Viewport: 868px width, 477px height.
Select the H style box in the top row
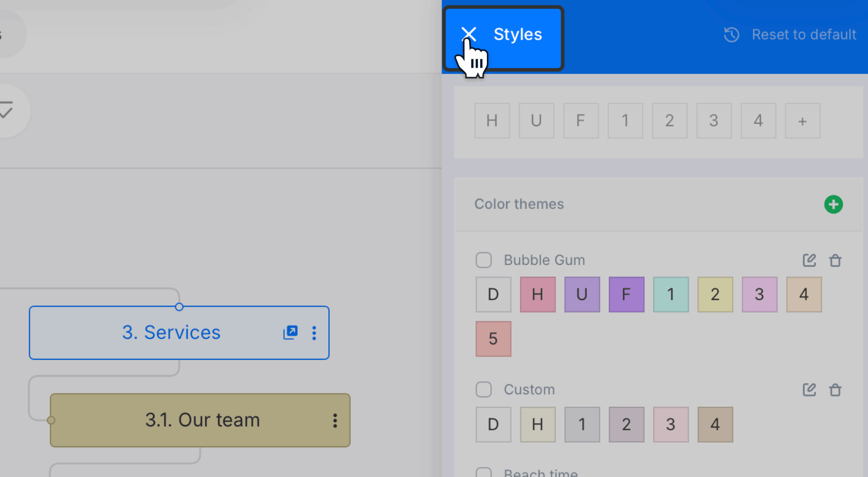click(492, 121)
